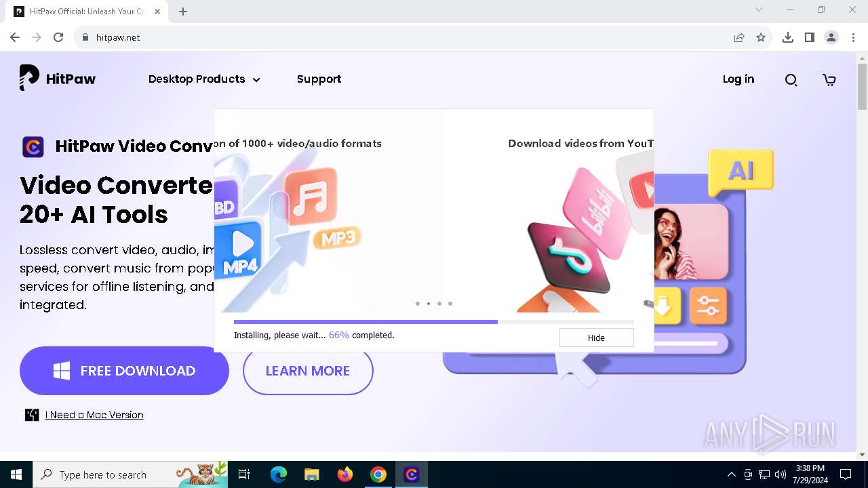Select fourth installer slide dot
The image size is (868, 488).
point(450,304)
